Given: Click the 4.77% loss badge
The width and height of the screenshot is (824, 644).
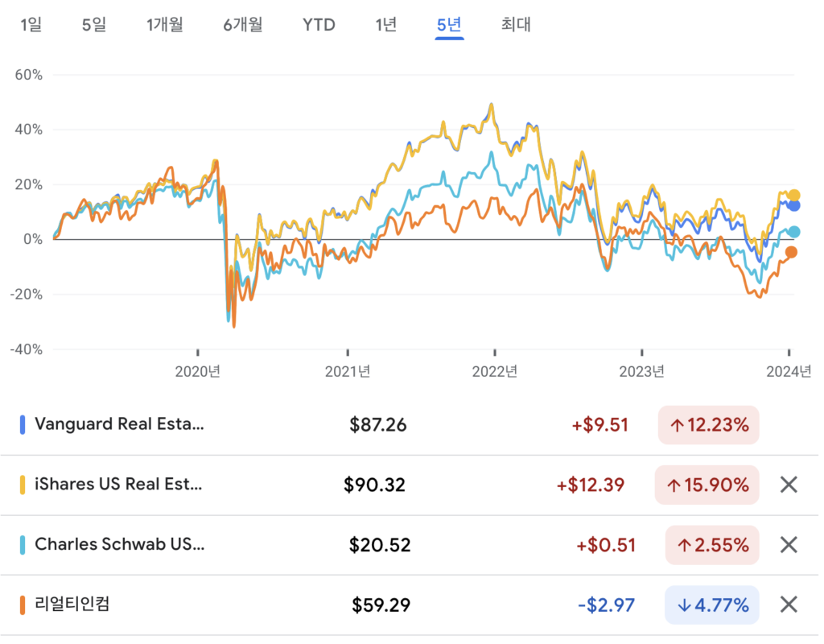Looking at the screenshot, I should [712, 605].
